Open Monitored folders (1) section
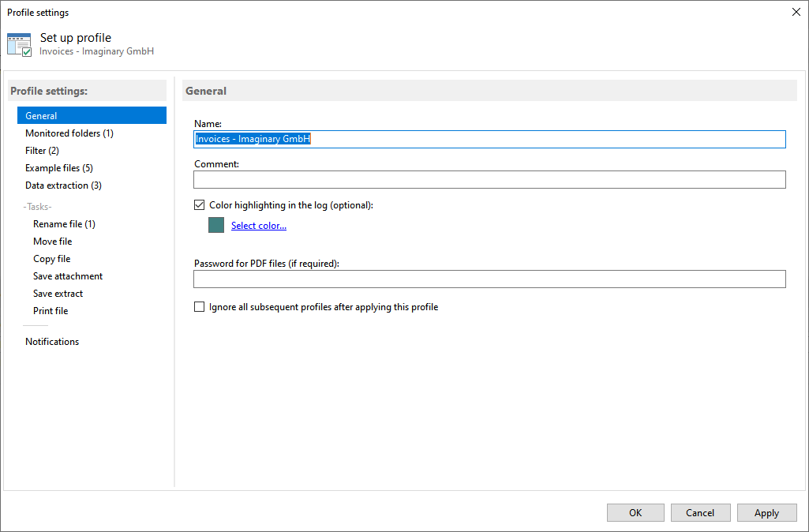 click(69, 133)
